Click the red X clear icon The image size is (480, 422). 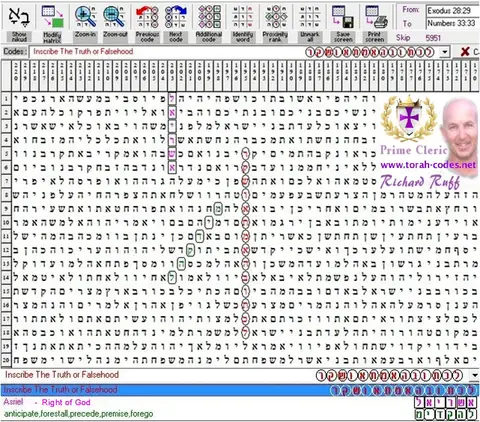click(x=465, y=52)
